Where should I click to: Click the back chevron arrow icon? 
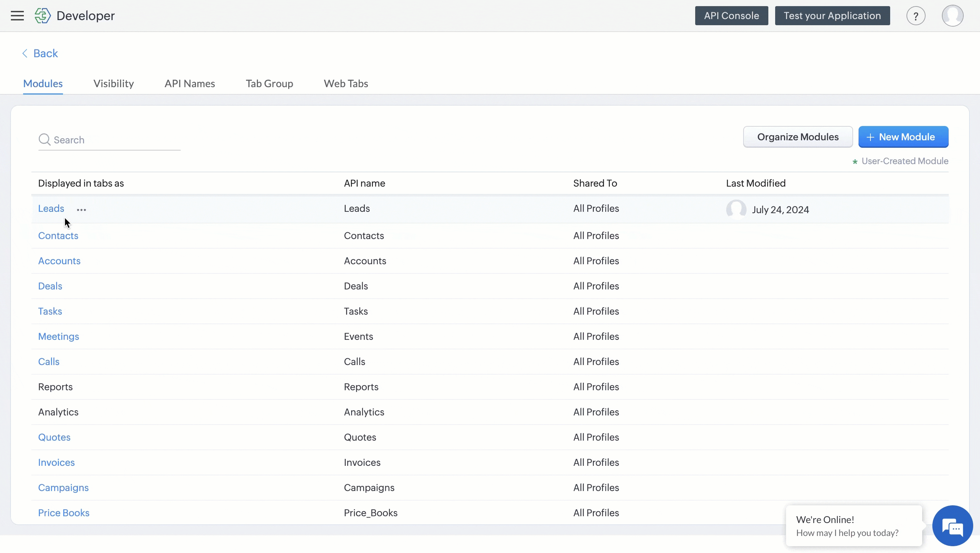(25, 53)
